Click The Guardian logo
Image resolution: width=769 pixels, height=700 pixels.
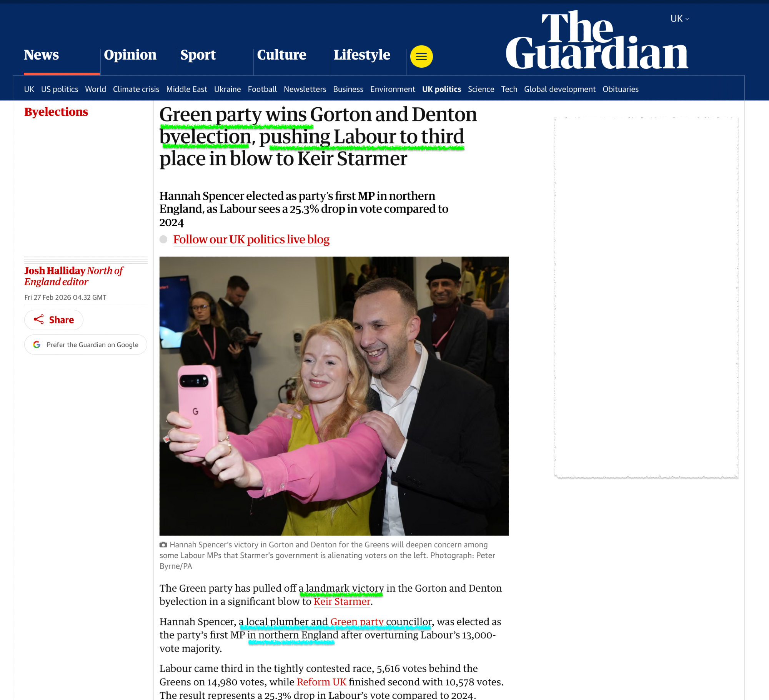click(597, 40)
